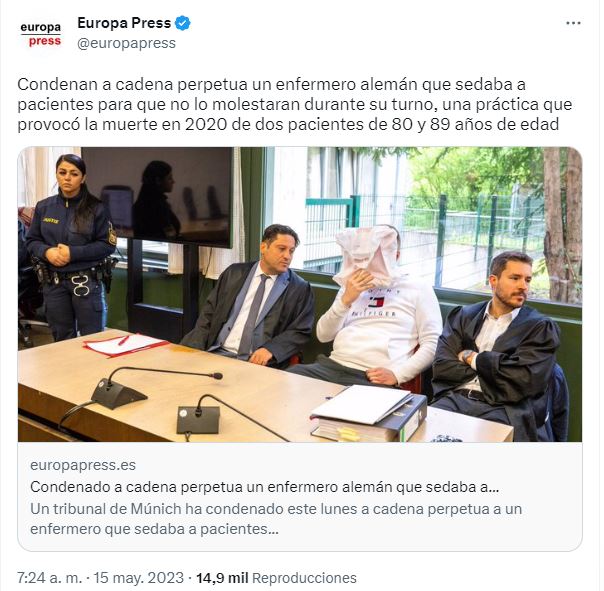
Task: Open the @europapress handle link
Action: coord(126,43)
